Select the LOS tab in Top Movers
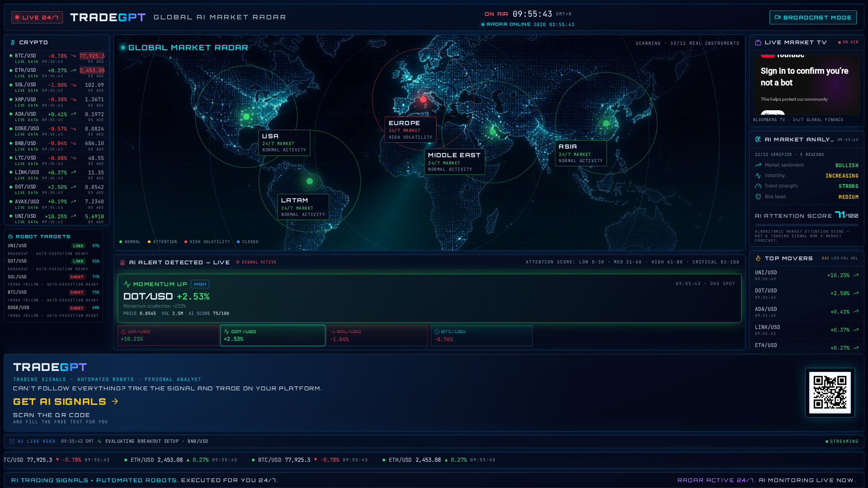The image size is (868, 488). click(x=835, y=258)
